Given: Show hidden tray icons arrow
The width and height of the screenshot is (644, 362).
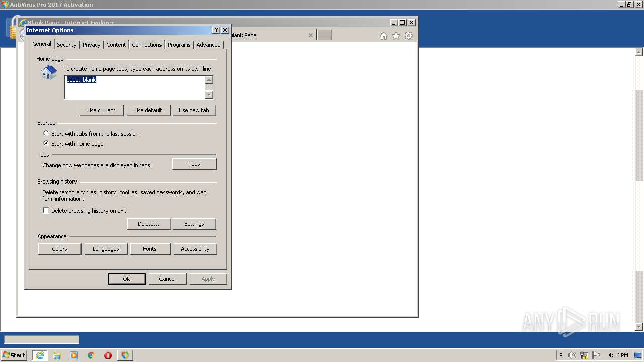Looking at the screenshot, I should pos(561,355).
